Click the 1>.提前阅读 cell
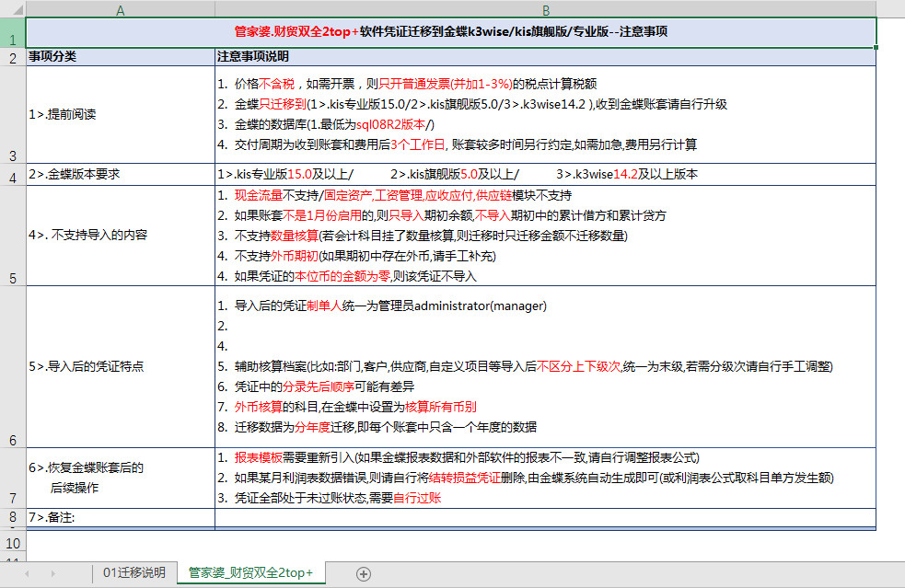Image resolution: width=905 pixels, height=588 pixels. coord(121,115)
